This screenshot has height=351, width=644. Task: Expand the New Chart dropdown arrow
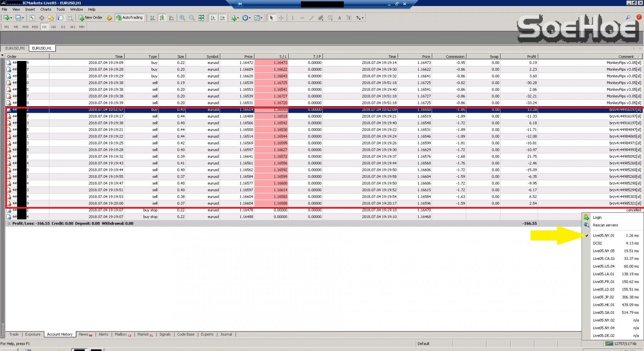(11, 18)
